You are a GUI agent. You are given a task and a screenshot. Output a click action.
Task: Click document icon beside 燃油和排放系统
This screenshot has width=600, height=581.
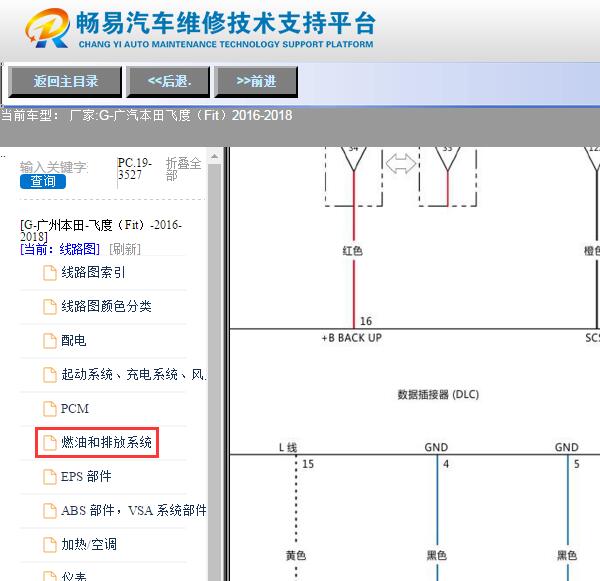pyautogui.click(x=50, y=443)
